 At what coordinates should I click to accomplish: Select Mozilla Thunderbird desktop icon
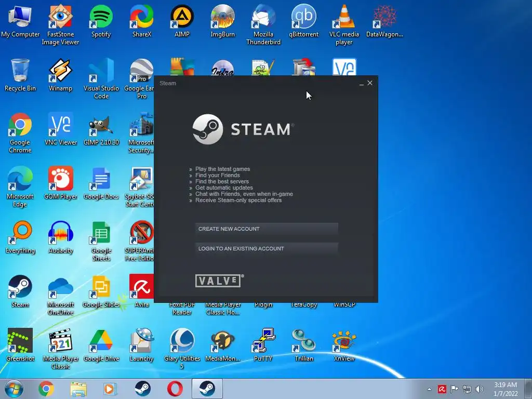click(263, 24)
